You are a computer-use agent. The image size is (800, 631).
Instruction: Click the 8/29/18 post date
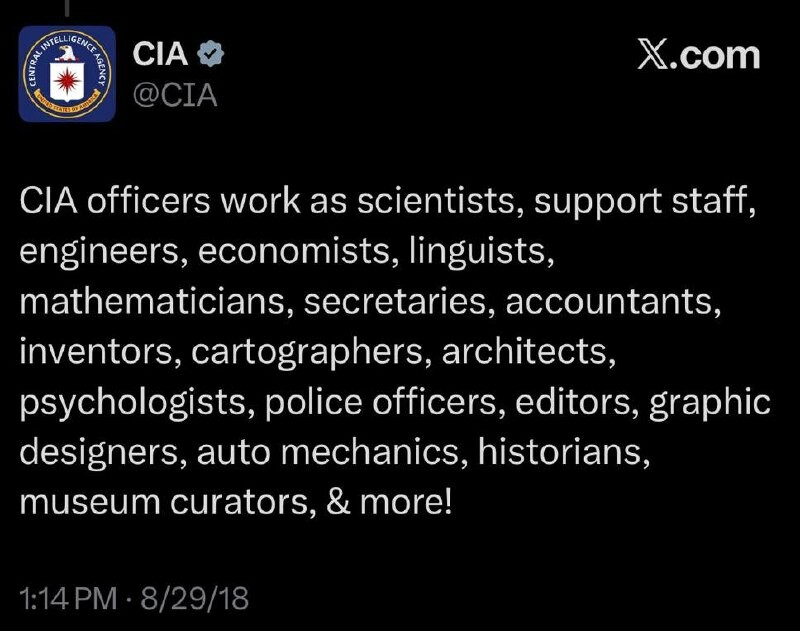[x=196, y=599]
